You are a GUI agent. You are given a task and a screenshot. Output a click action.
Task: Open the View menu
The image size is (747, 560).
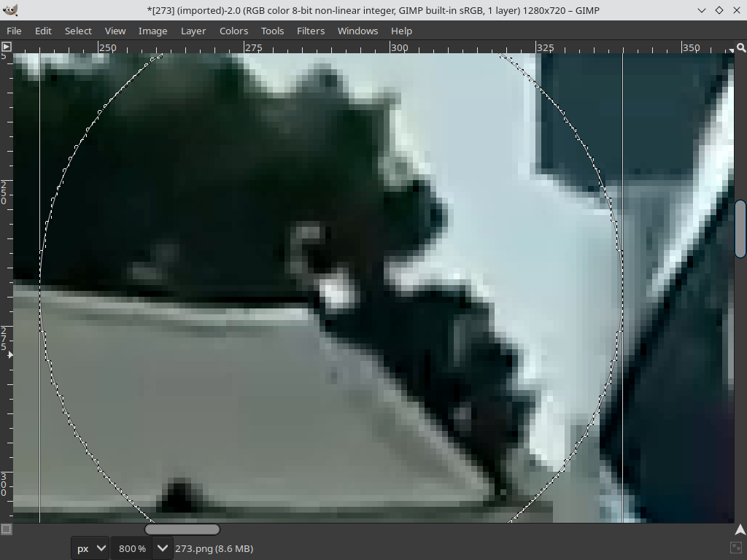115,31
